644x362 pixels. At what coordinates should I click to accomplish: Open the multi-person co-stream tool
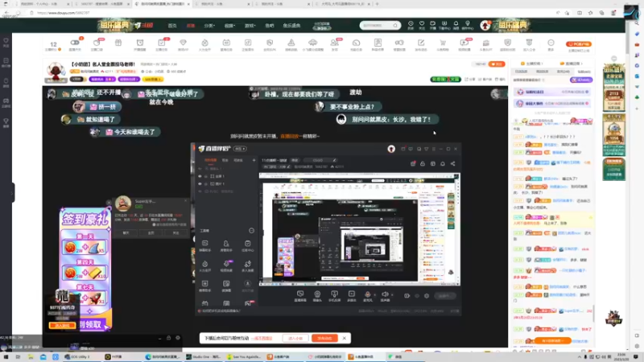click(x=247, y=265)
